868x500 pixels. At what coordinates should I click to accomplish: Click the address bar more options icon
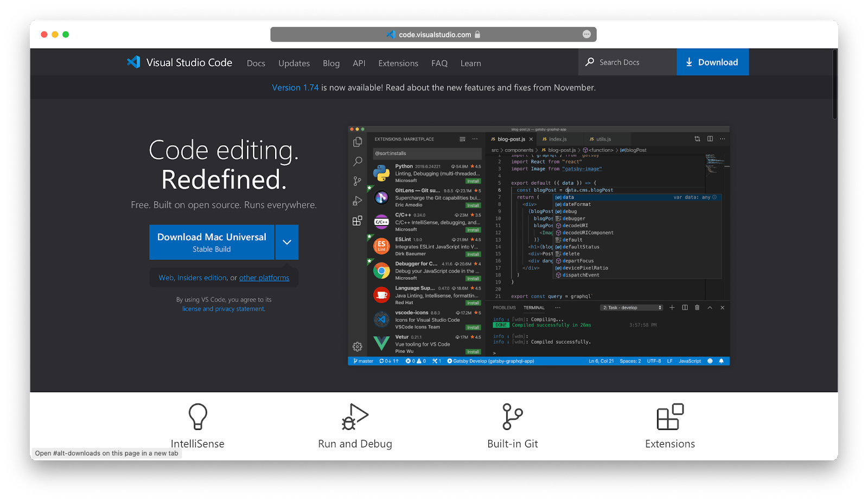586,34
